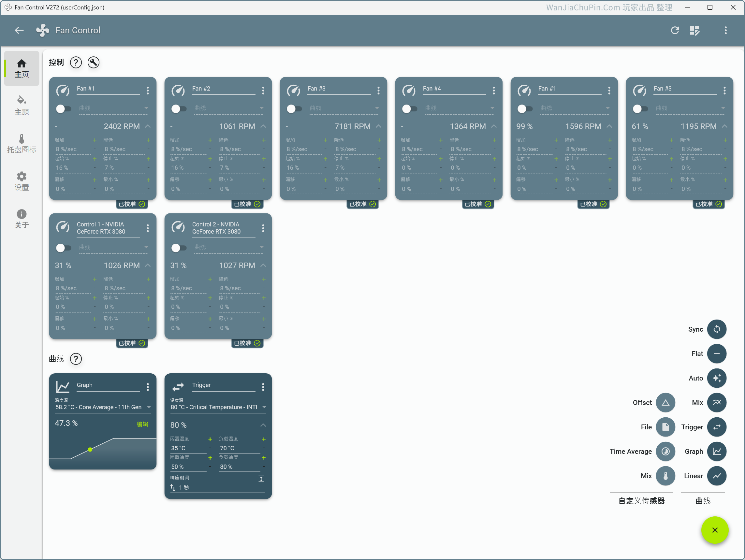Open the Fan #2 curve dropdown
This screenshot has height=560, width=745.
tap(229, 108)
